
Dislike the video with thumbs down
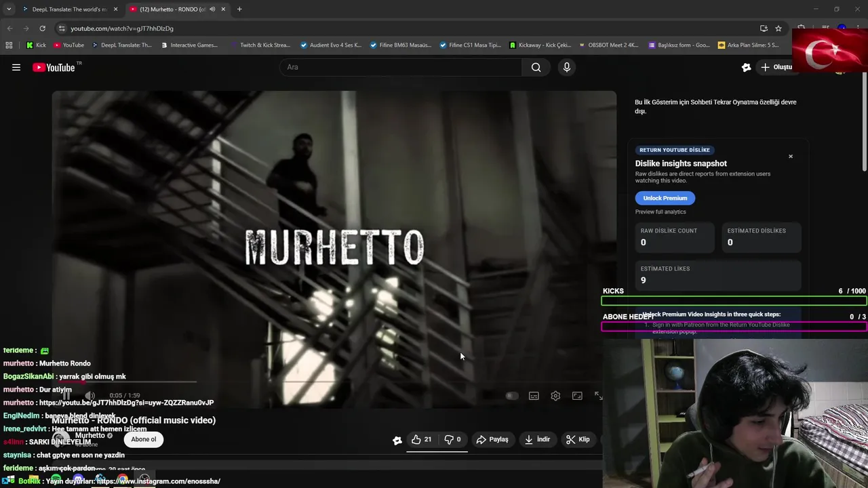click(x=452, y=439)
